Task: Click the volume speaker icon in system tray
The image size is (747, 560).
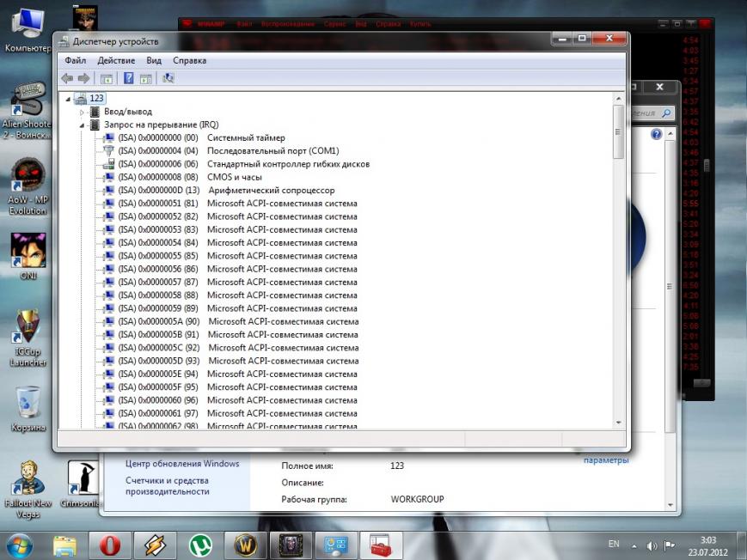Action: [651, 545]
